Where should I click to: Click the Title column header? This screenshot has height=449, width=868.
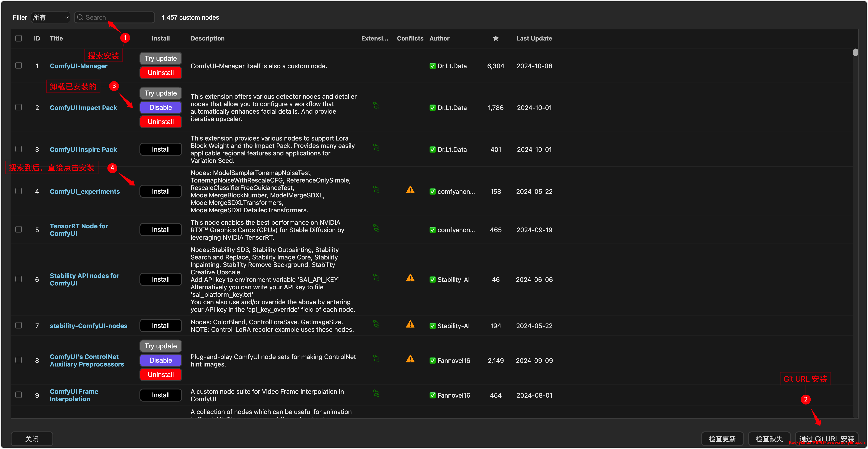point(56,38)
